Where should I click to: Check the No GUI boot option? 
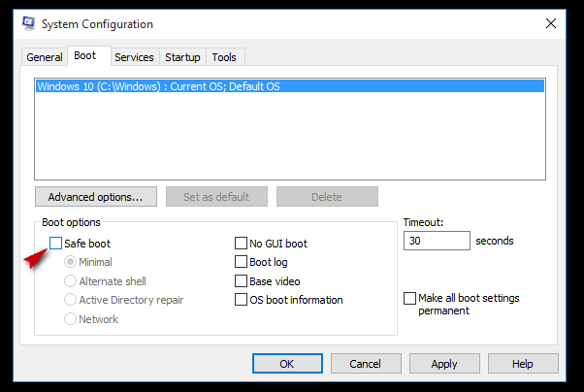coord(241,243)
